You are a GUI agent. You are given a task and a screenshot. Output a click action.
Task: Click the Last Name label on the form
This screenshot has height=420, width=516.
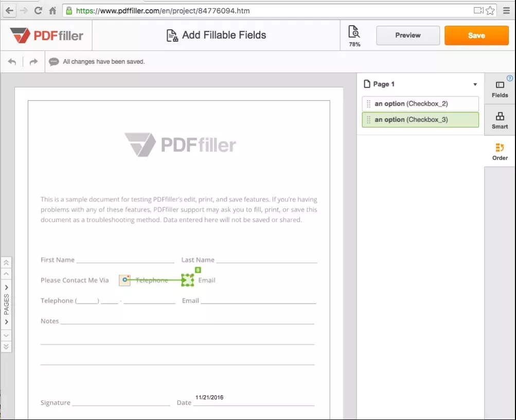point(198,260)
